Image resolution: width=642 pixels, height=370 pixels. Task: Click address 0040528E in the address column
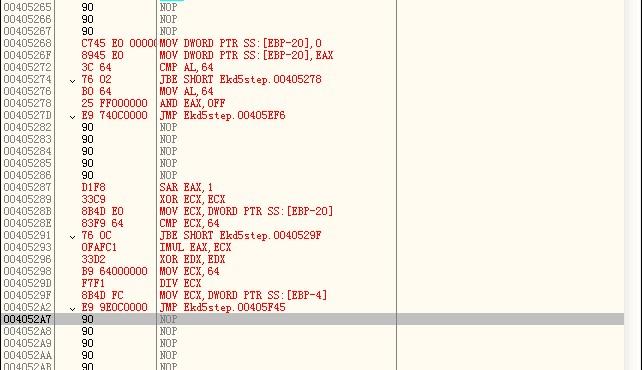[x=27, y=223]
